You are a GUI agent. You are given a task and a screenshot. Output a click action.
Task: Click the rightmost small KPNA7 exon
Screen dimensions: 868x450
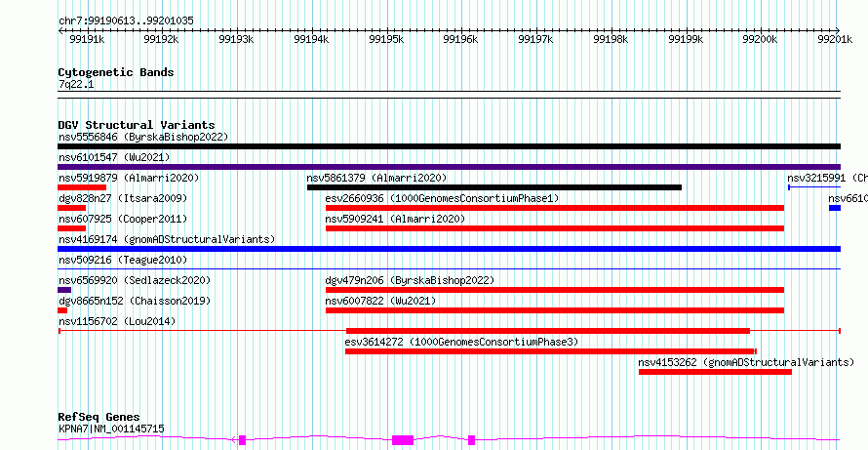472,440
